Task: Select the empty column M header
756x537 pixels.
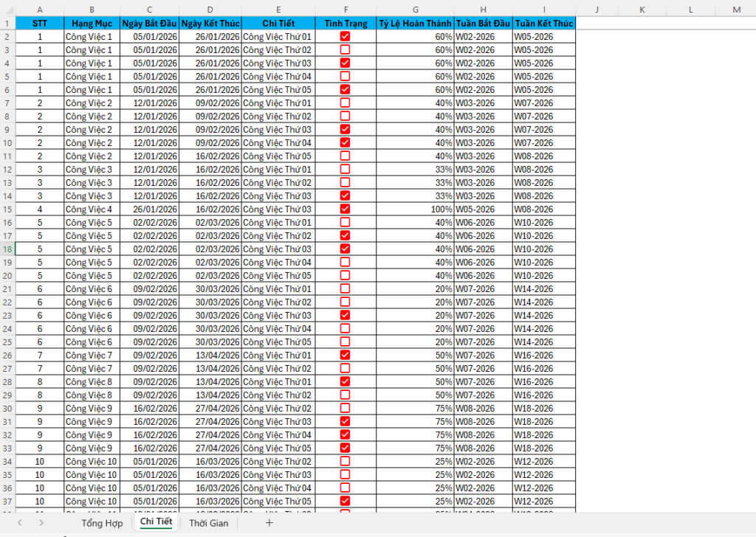Action: (737, 10)
